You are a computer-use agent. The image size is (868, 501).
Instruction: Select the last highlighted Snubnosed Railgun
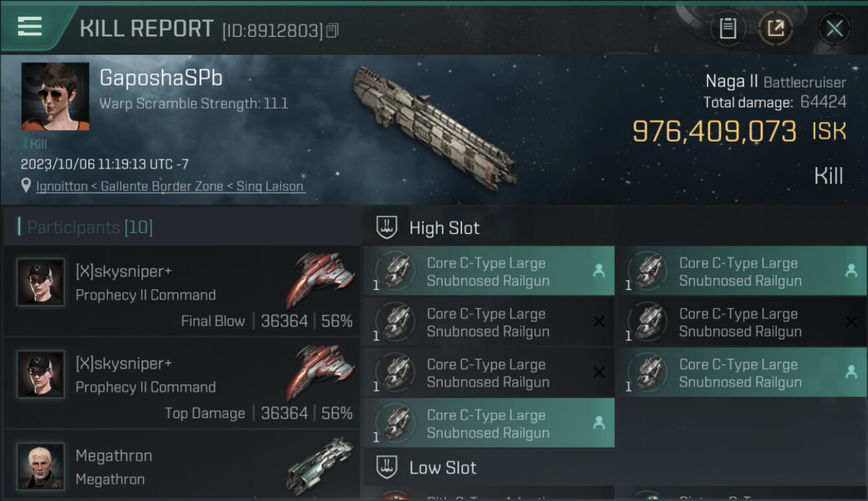(x=489, y=424)
